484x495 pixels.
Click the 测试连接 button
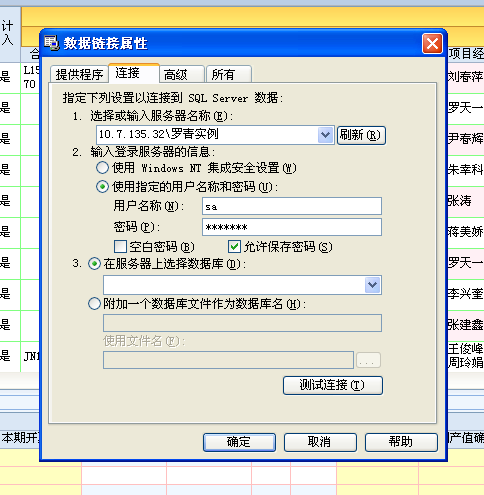(333, 385)
